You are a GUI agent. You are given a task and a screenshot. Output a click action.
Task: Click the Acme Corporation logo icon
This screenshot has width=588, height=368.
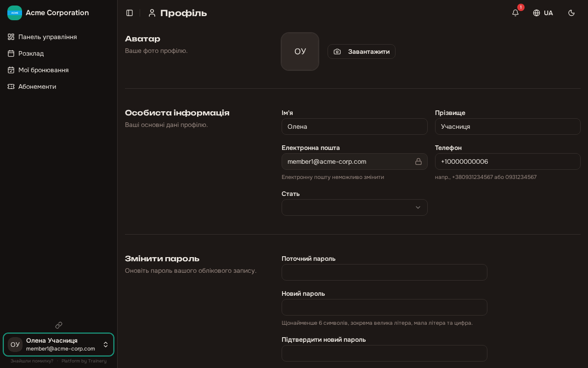click(x=15, y=13)
